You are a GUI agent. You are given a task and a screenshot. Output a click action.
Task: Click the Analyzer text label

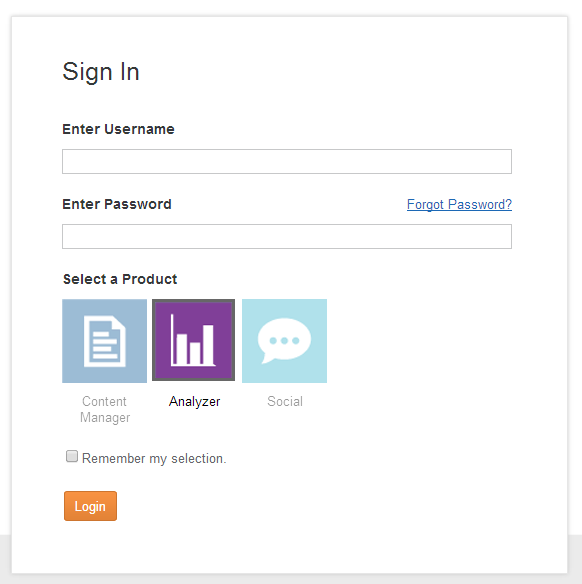click(x=194, y=402)
